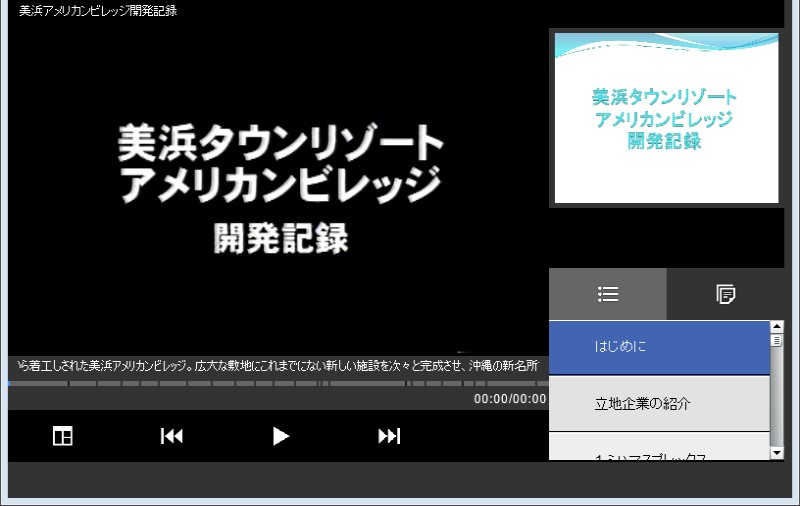This screenshot has height=506, width=800.
Task: Switch to the chapter list tab
Action: coord(608,294)
